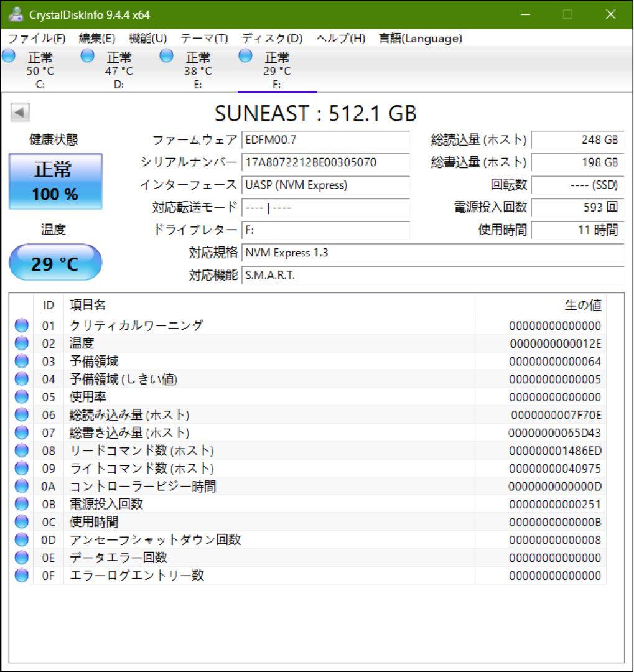Click the status dot beside エラーログエントリー数 row
The height and width of the screenshot is (672, 634).
pyautogui.click(x=22, y=576)
